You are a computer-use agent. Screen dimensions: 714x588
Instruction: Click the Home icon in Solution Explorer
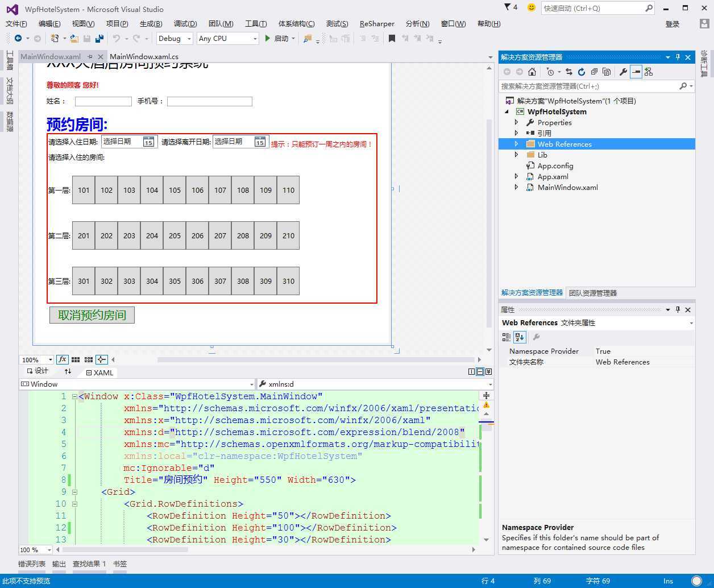(532, 72)
